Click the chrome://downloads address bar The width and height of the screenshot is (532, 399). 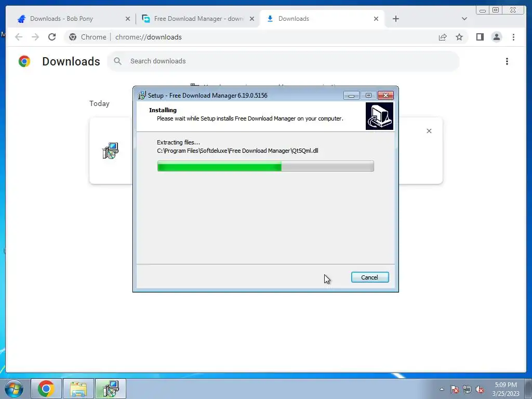pos(267,37)
